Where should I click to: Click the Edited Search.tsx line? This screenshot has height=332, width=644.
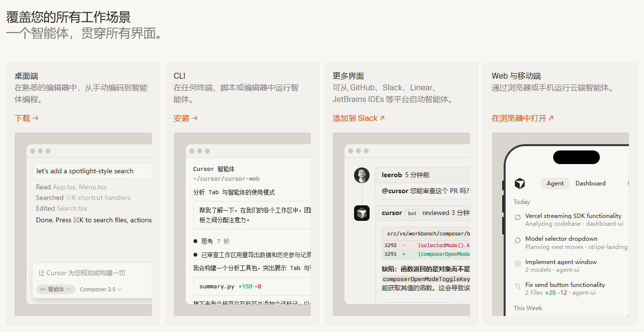pos(62,208)
